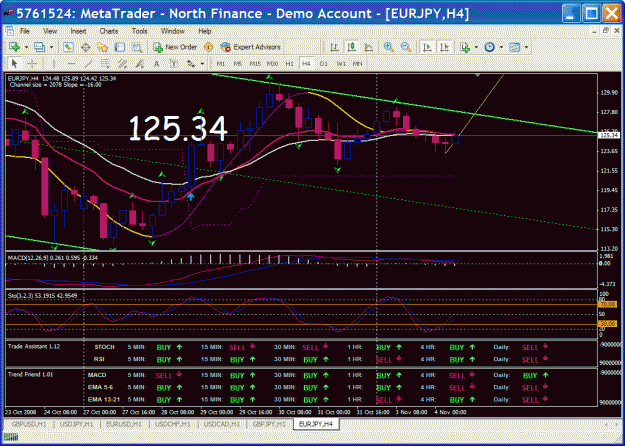Switch chart to Bar Chart mode
Viewport: 625px width, 446px height.
pos(334,47)
